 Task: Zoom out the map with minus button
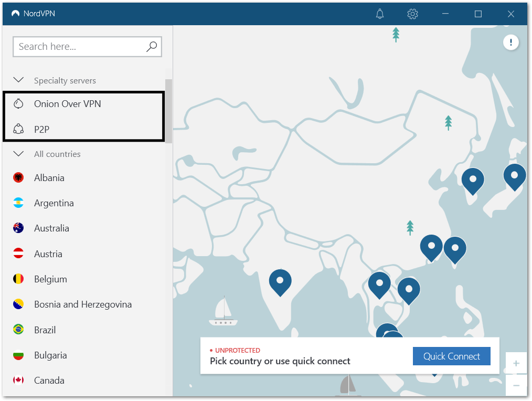(x=516, y=386)
